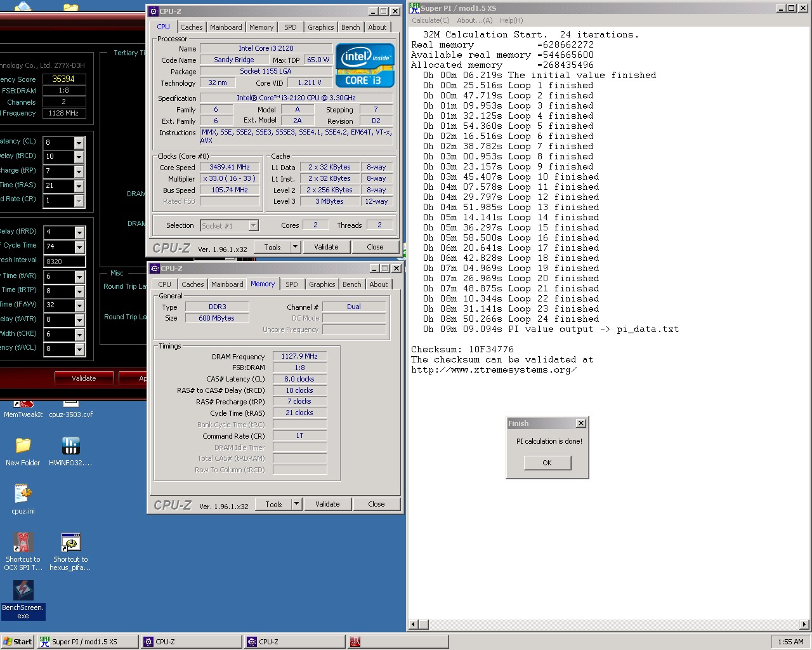
Task: Click Super PI scrollbar right arrow
Action: tap(804, 625)
